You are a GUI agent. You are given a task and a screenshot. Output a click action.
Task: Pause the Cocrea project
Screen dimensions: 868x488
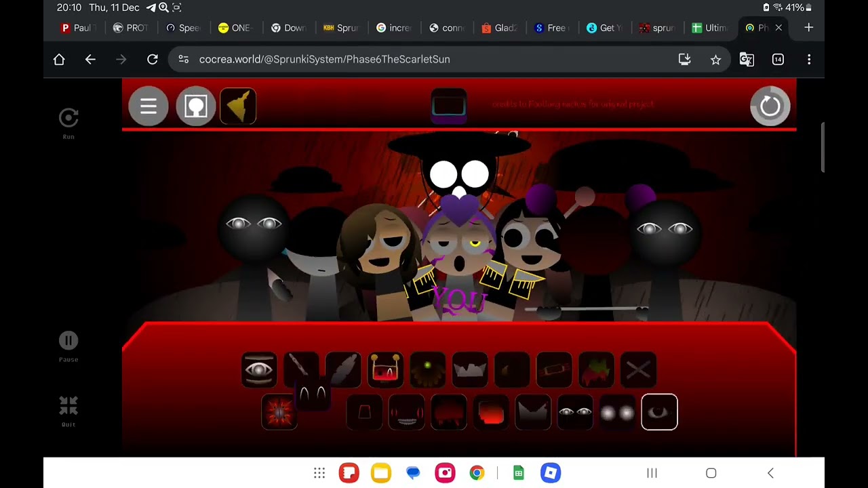click(68, 345)
